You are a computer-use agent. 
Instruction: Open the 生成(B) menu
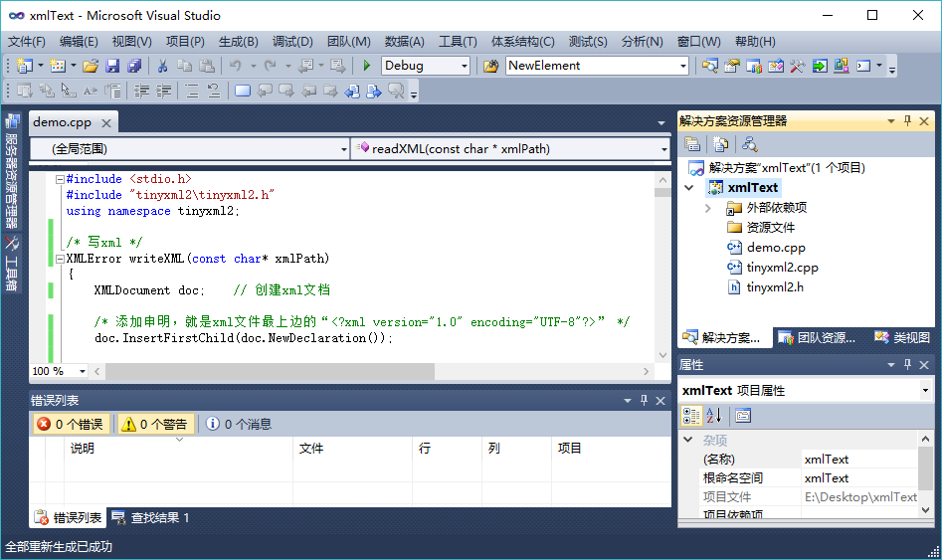coord(238,42)
